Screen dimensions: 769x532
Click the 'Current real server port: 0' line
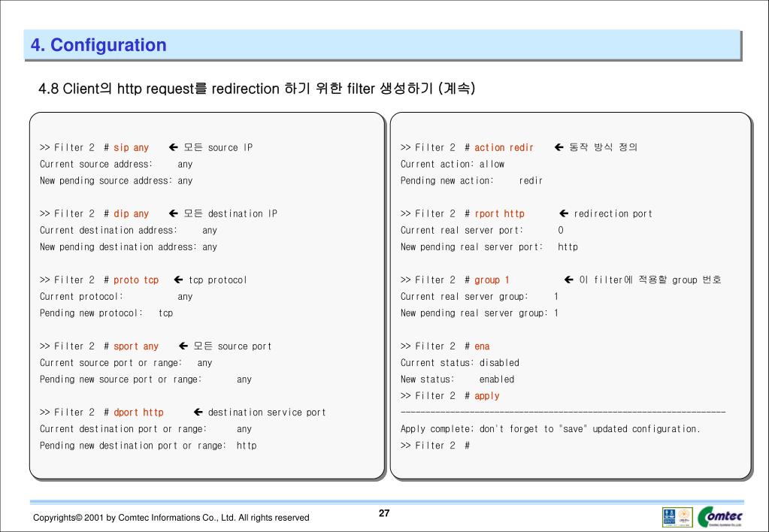482,231
